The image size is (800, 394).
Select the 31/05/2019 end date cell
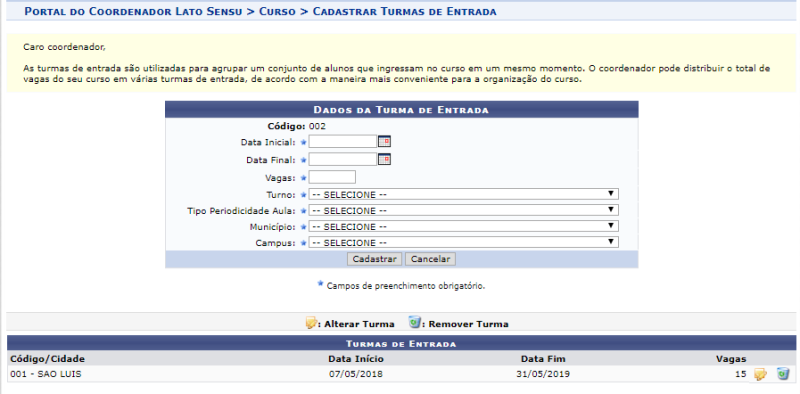tap(543, 374)
